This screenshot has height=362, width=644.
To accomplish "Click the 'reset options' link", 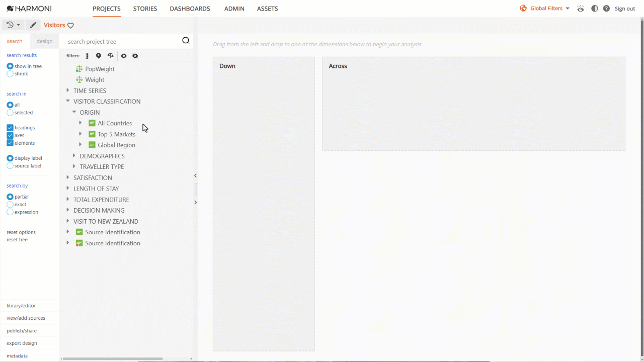I will coord(21,232).
